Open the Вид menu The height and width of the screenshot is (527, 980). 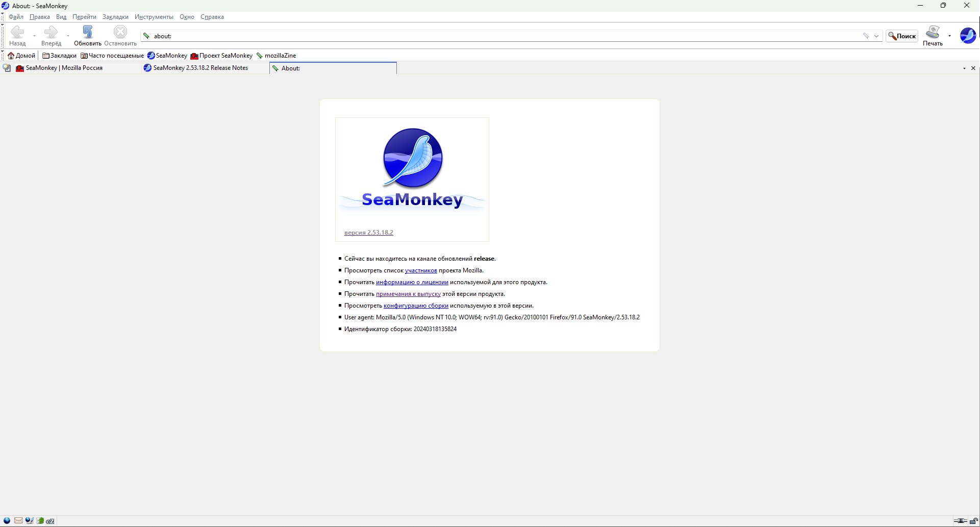pos(61,17)
